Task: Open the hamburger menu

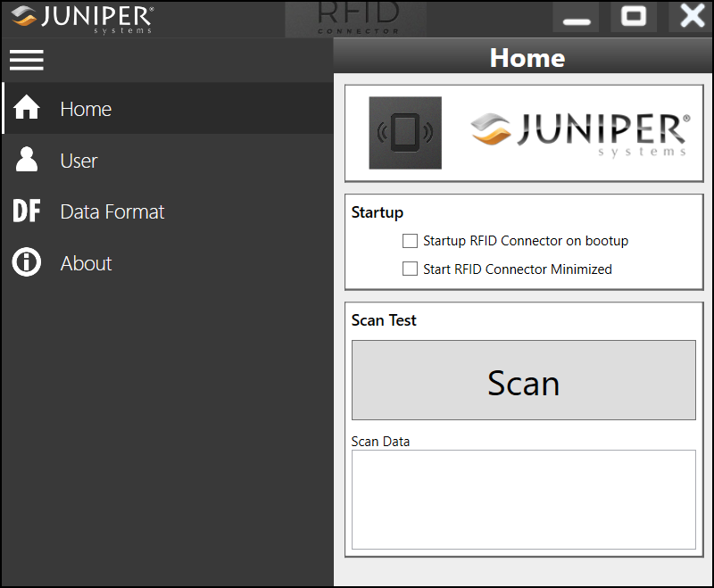Action: pyautogui.click(x=27, y=60)
